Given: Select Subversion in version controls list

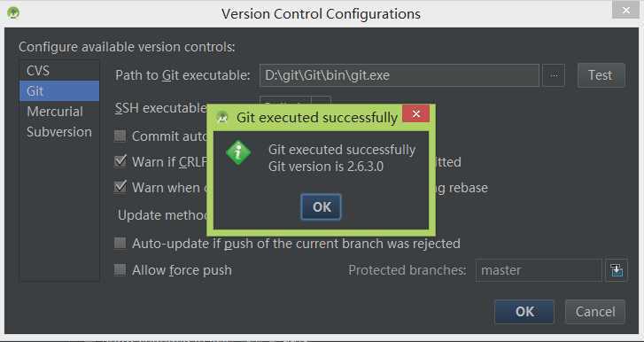Looking at the screenshot, I should [x=59, y=132].
